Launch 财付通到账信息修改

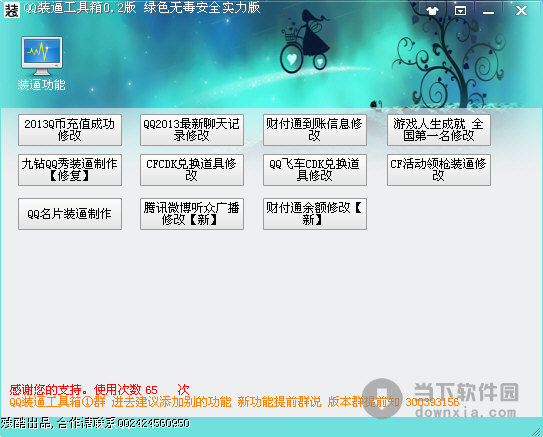click(x=315, y=130)
